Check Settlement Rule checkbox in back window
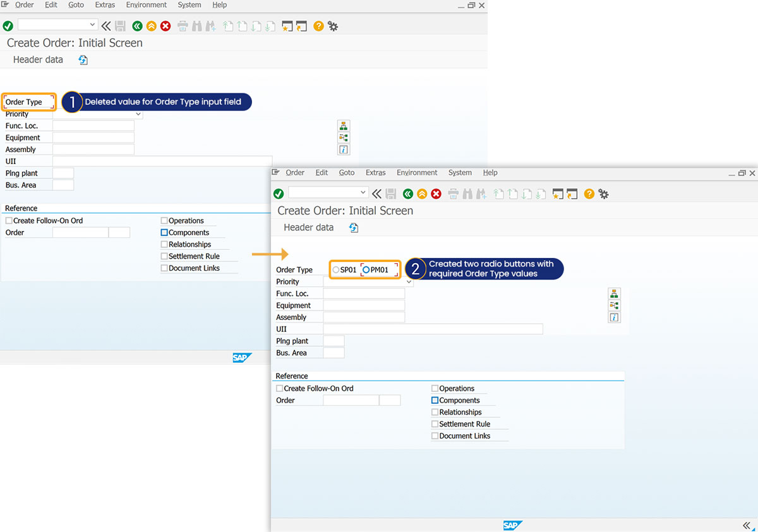This screenshot has width=758, height=532. pyautogui.click(x=164, y=256)
